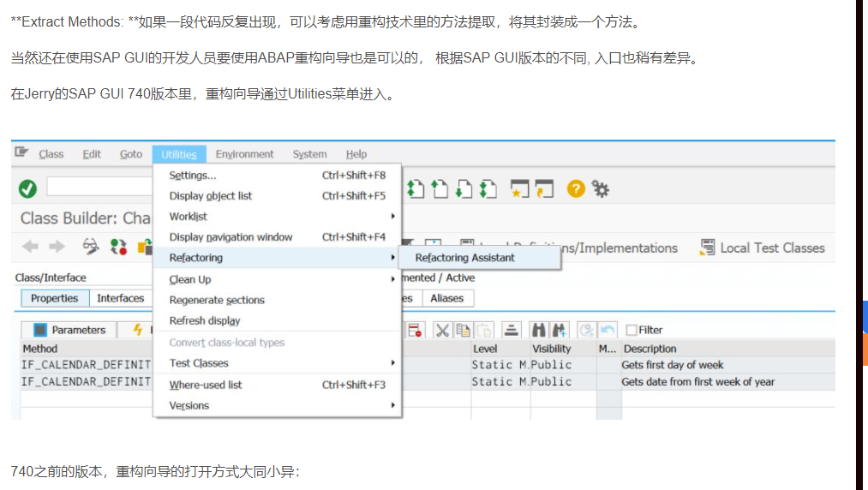
Task: Expand the Test Classes submenu
Action: click(x=277, y=363)
